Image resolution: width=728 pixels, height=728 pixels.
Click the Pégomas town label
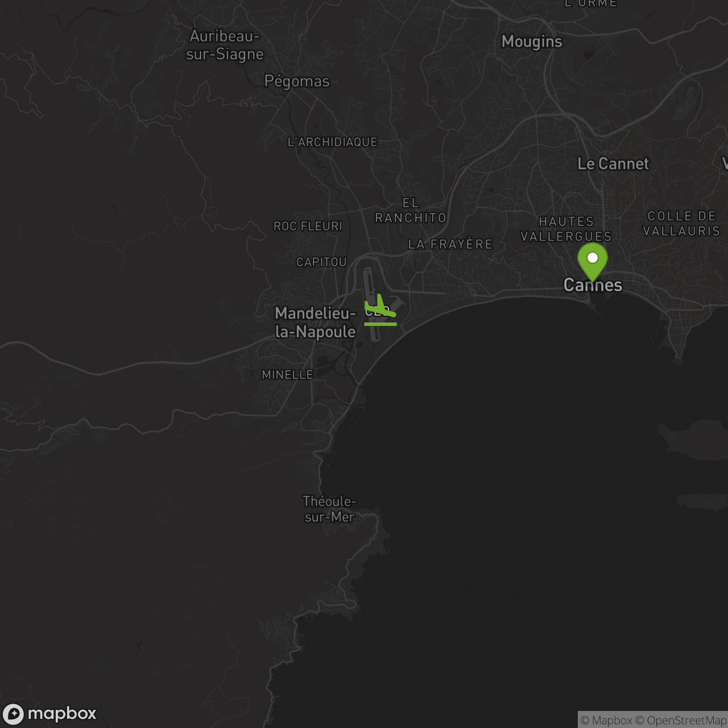[297, 81]
